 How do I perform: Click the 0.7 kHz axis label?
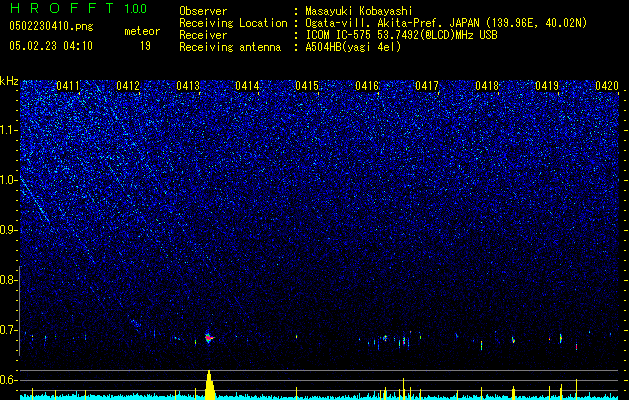[8, 330]
